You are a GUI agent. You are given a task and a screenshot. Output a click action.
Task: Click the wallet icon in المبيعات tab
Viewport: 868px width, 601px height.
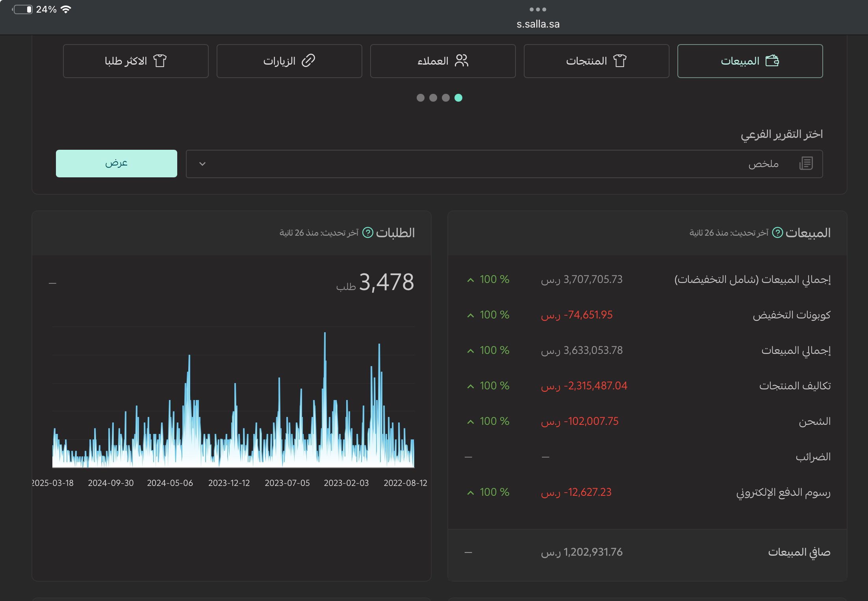coord(772,61)
